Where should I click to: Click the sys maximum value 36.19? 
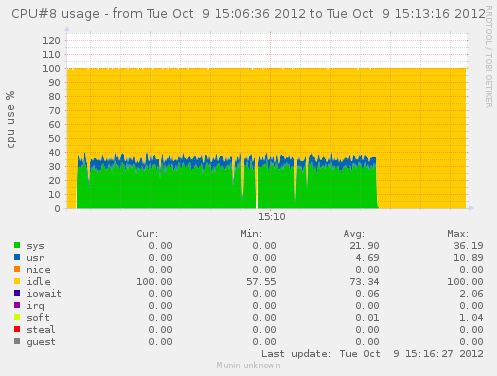tap(468, 246)
